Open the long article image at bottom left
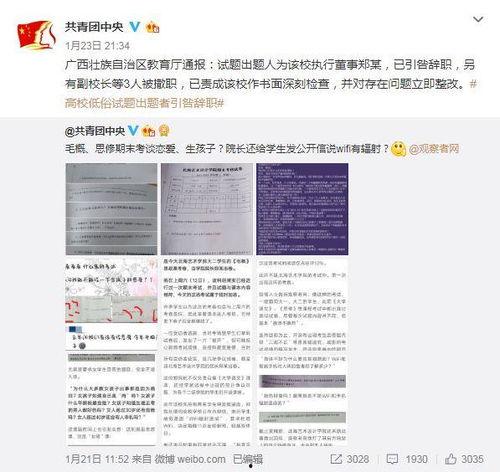 point(111,352)
